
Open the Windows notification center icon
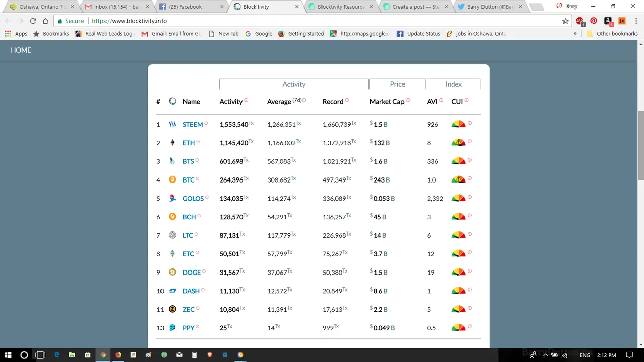pyautogui.click(x=629, y=355)
